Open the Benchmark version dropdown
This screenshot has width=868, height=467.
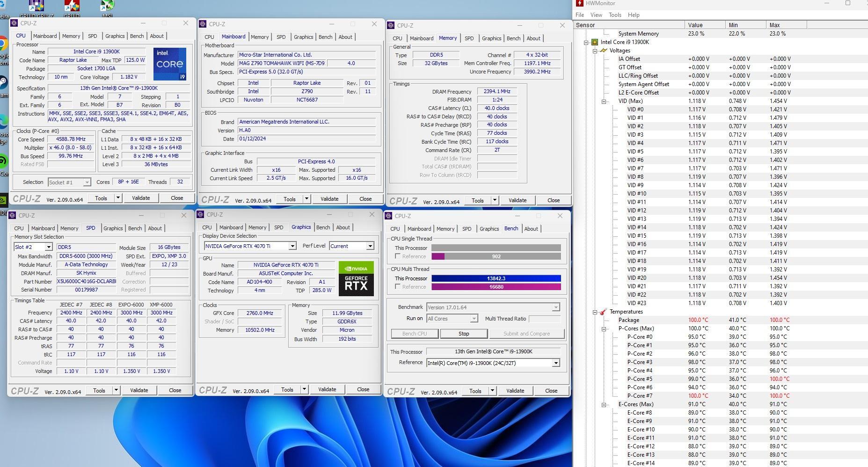tap(556, 307)
